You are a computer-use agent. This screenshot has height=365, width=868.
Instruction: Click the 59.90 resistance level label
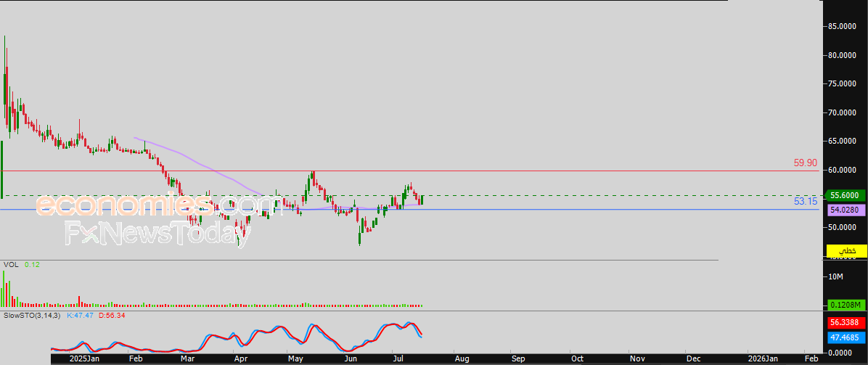click(806, 163)
